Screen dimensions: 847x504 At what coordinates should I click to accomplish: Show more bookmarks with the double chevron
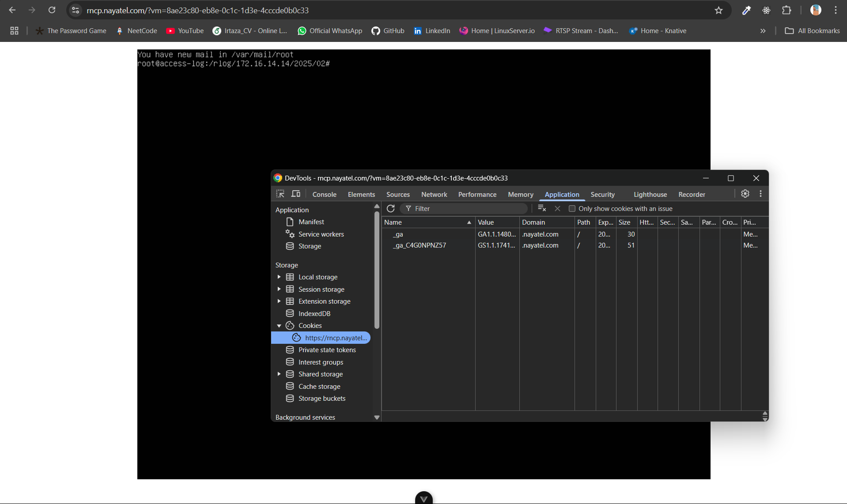(763, 30)
